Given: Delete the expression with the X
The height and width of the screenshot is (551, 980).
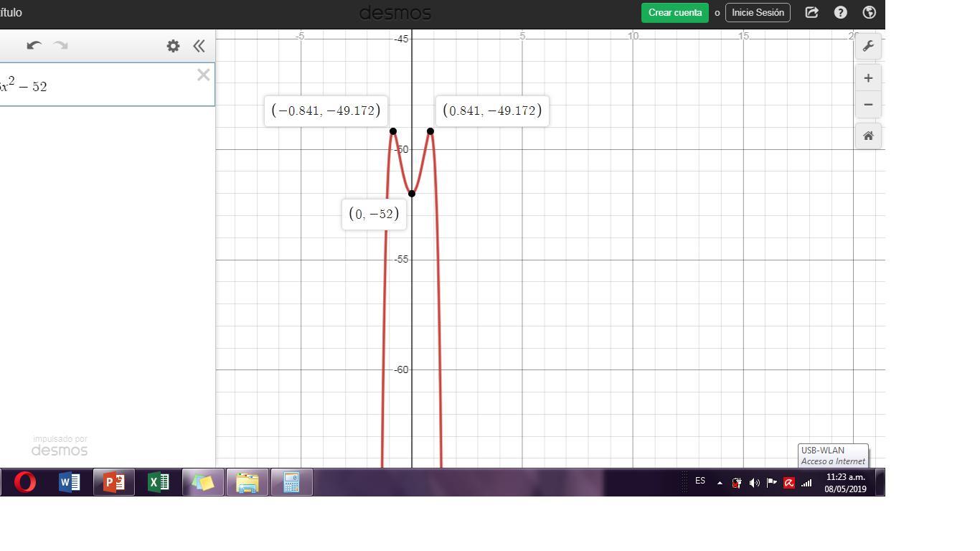Looking at the screenshot, I should click(203, 75).
